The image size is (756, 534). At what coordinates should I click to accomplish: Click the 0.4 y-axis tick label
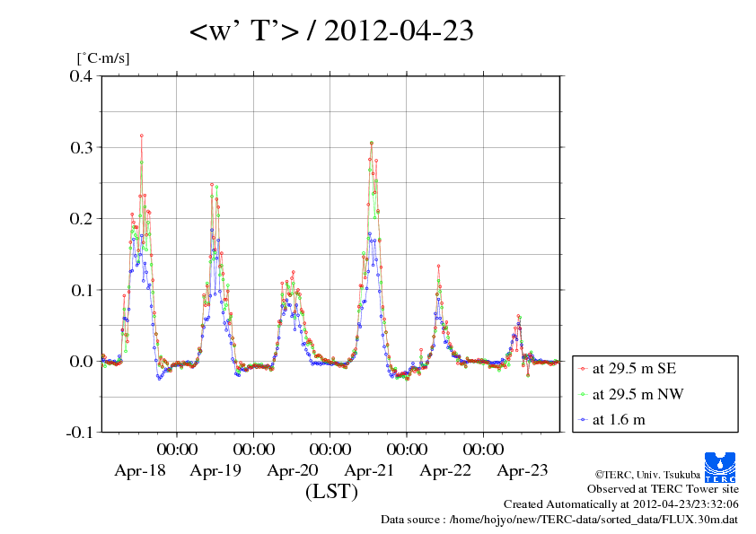tap(81, 76)
